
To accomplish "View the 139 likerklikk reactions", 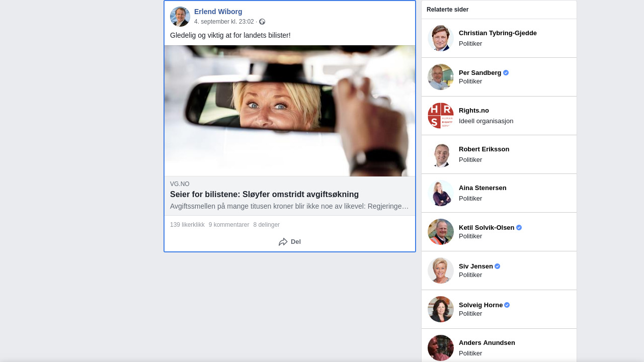I will (x=187, y=225).
